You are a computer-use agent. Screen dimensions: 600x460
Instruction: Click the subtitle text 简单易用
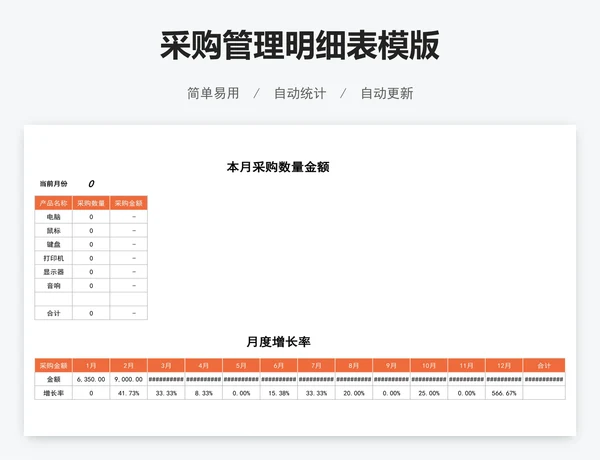[213, 93]
